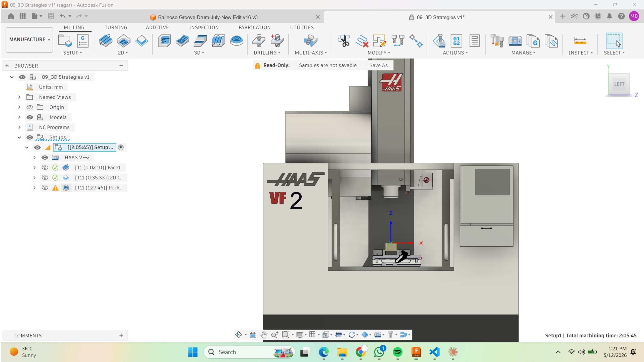This screenshot has height=362, width=644.
Task: Select the Pan hand tool
Action: [264, 335]
